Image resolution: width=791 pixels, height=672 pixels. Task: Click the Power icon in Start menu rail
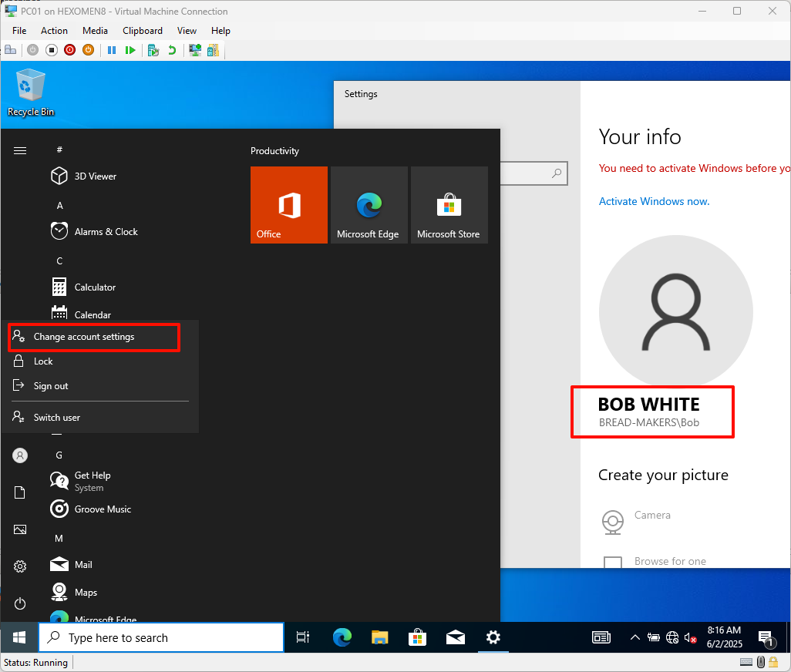point(20,603)
